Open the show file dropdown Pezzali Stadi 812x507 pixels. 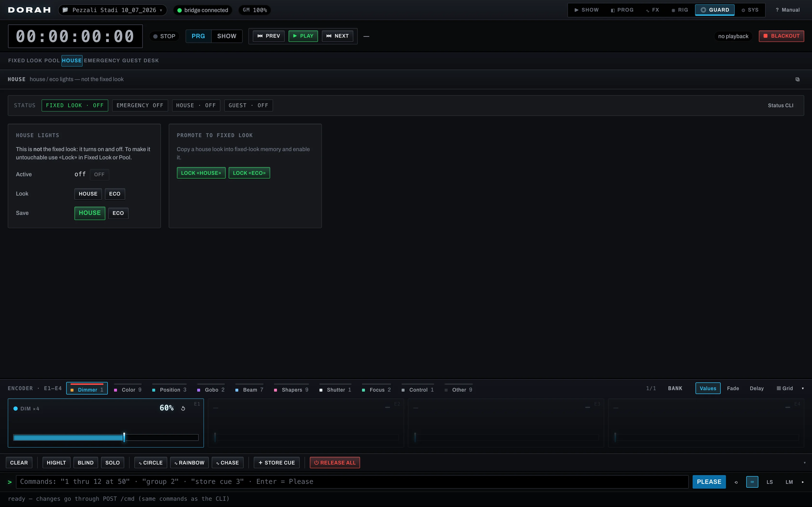pyautogui.click(x=112, y=10)
